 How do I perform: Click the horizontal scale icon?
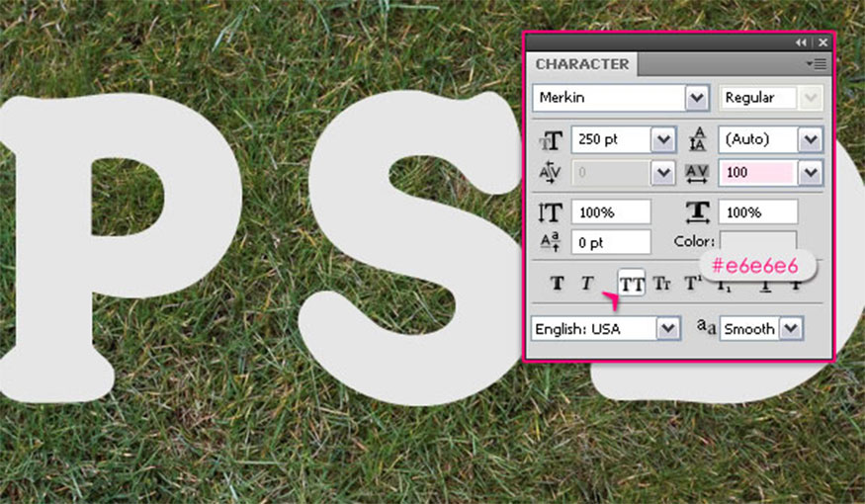click(x=698, y=212)
